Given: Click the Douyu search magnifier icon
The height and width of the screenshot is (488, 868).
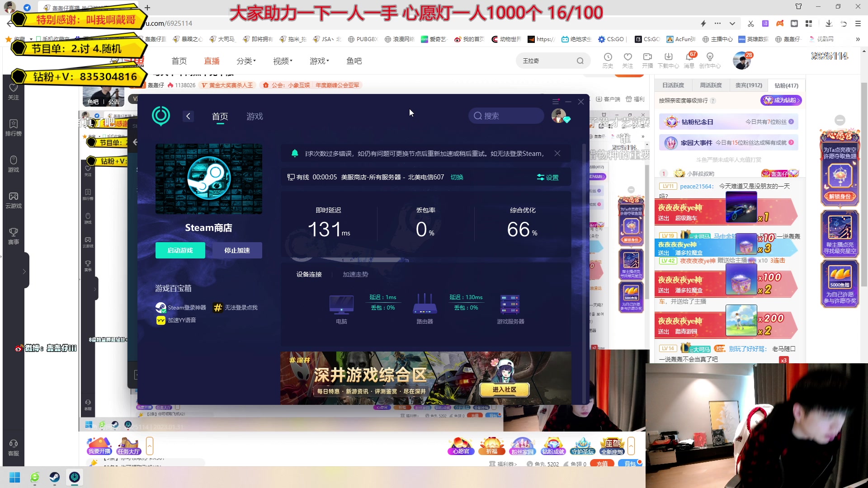Looking at the screenshot, I should [x=580, y=61].
